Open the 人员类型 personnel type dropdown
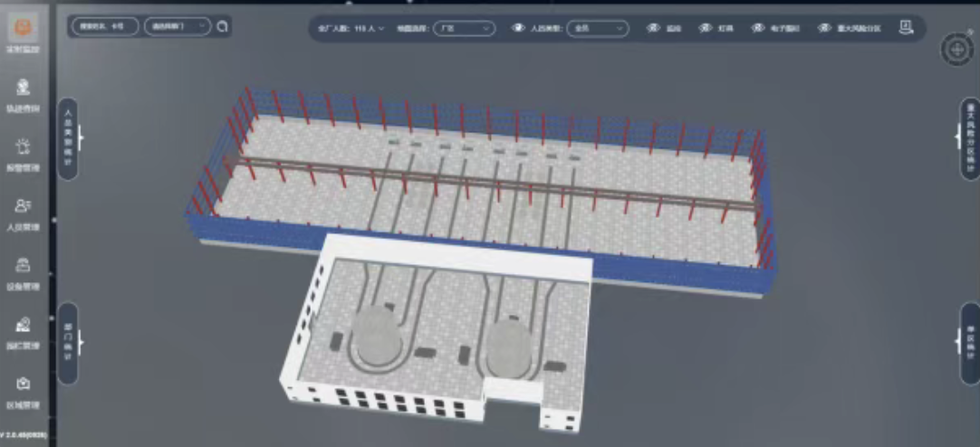980x447 pixels. pos(597,28)
